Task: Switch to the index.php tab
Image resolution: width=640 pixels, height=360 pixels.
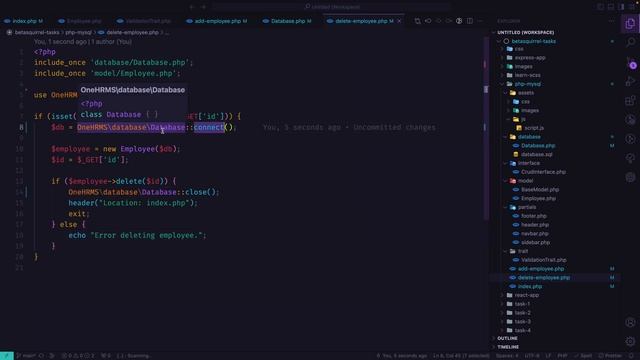Action: (23, 21)
